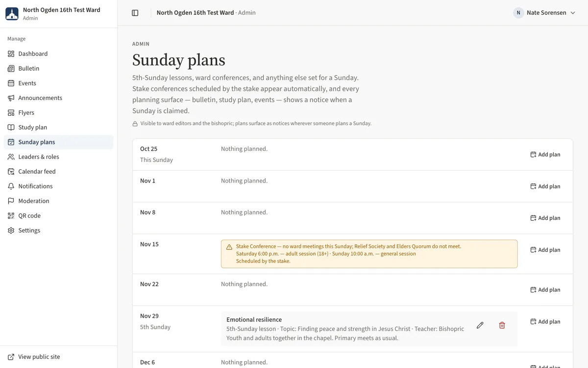Click the Sunday plans page heading
Viewport: 588px width, 368px height.
click(179, 60)
